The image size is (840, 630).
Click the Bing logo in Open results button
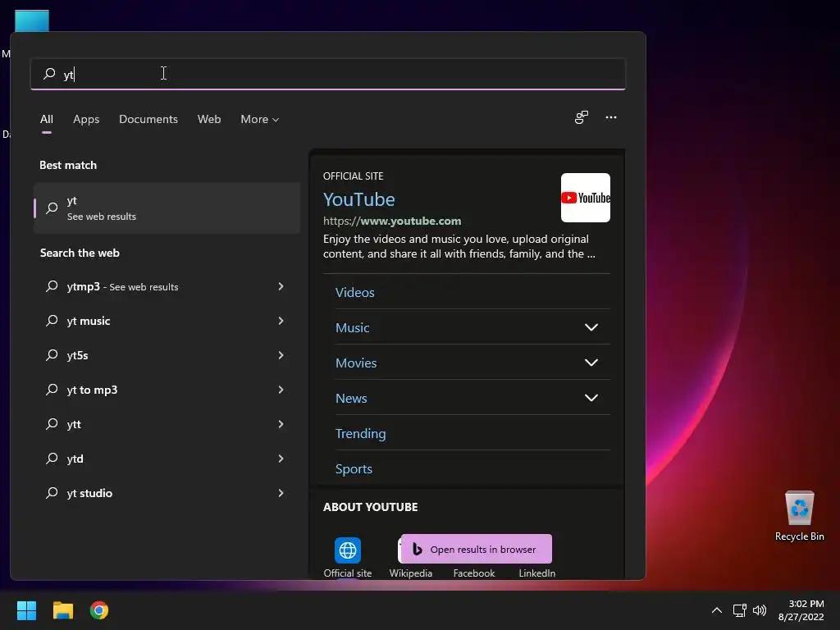417,549
